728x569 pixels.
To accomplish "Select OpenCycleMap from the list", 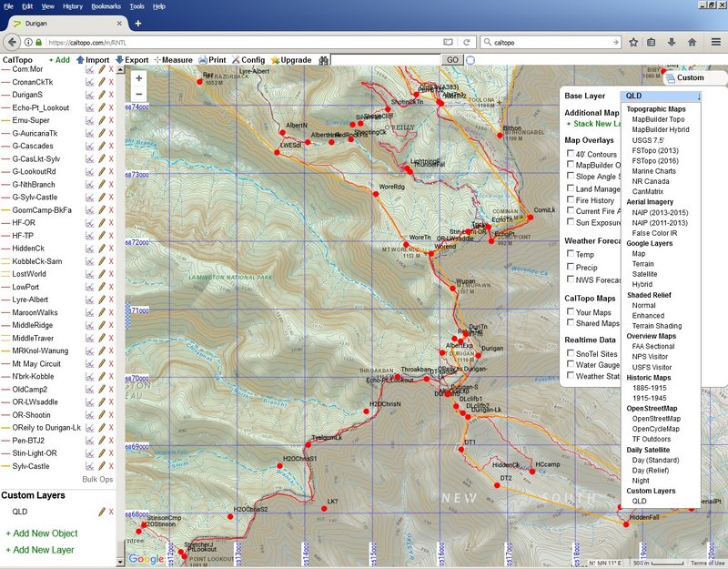I will pyautogui.click(x=655, y=429).
